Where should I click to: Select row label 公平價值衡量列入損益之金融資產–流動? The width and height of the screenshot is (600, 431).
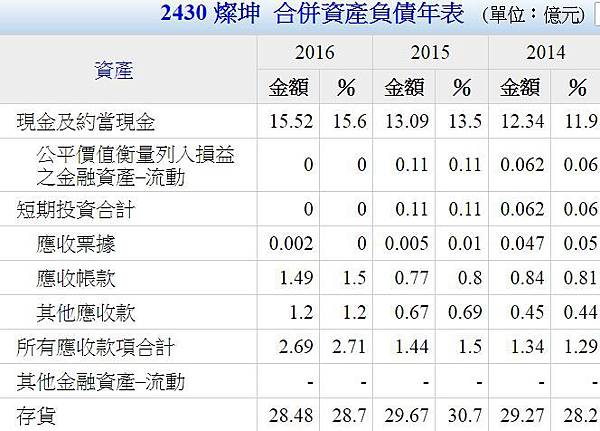[x=135, y=165]
